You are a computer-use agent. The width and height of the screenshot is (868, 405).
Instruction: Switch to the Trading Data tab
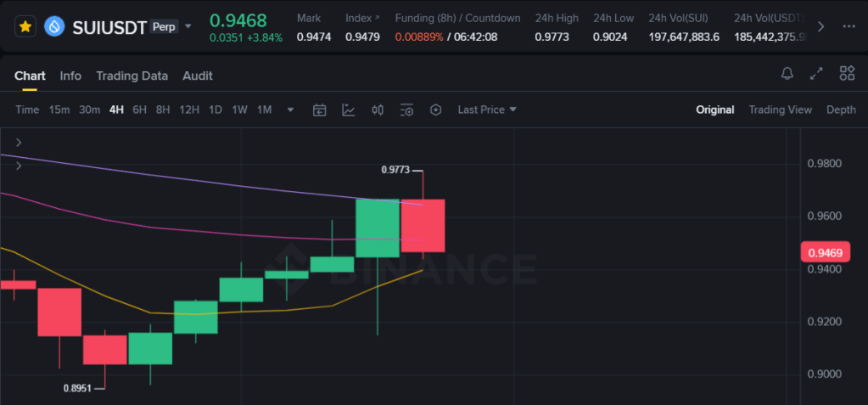click(132, 76)
